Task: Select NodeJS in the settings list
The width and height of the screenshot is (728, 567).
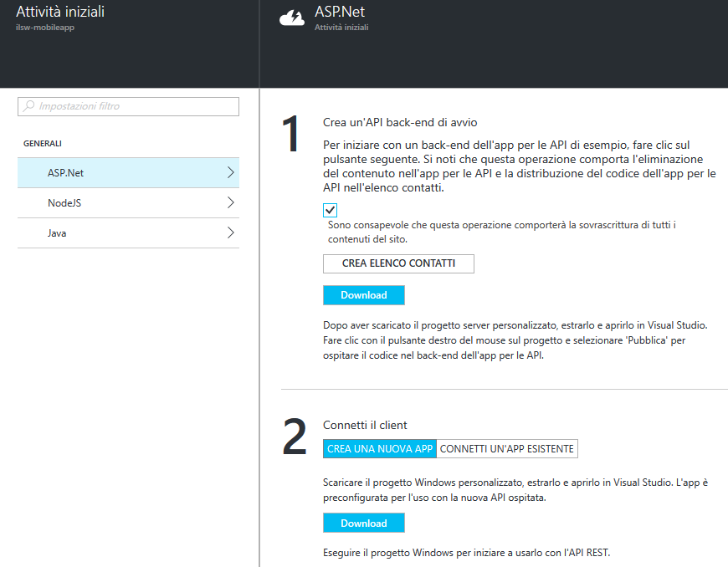Action: [x=128, y=202]
